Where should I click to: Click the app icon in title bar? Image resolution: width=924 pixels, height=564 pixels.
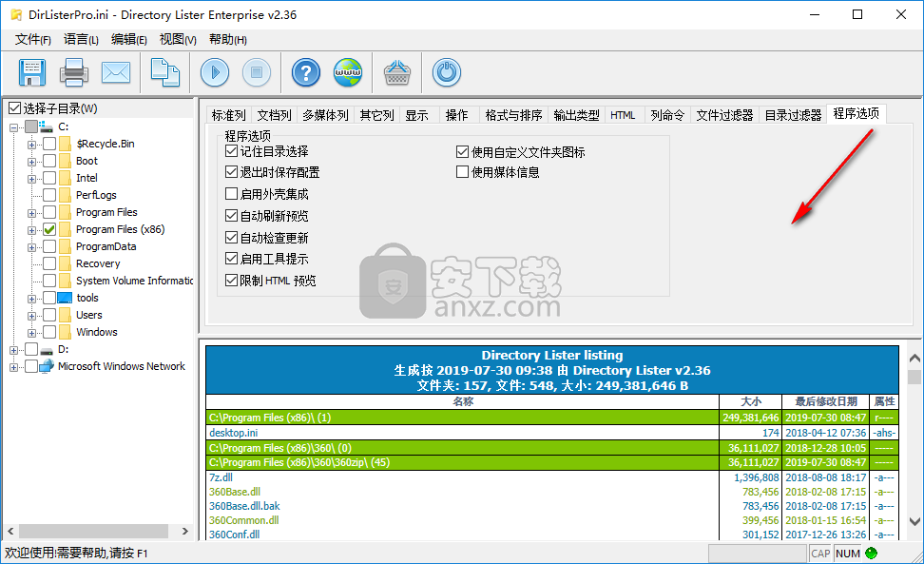click(16, 14)
